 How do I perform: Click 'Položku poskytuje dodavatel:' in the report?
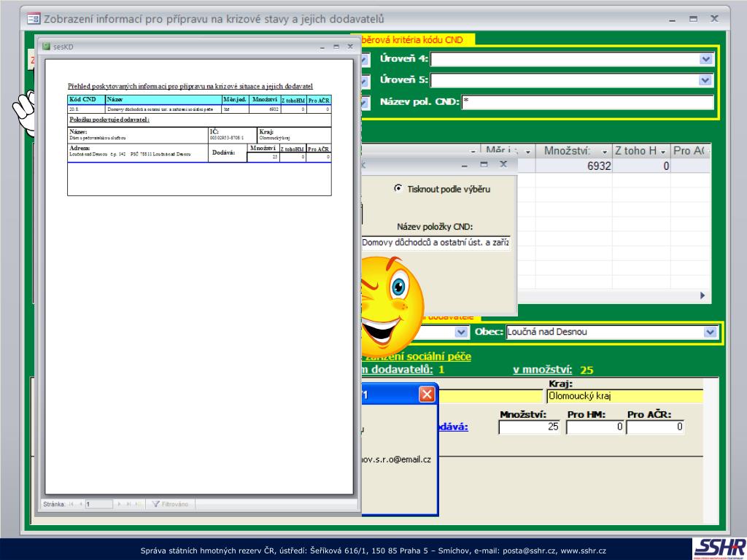pos(109,120)
